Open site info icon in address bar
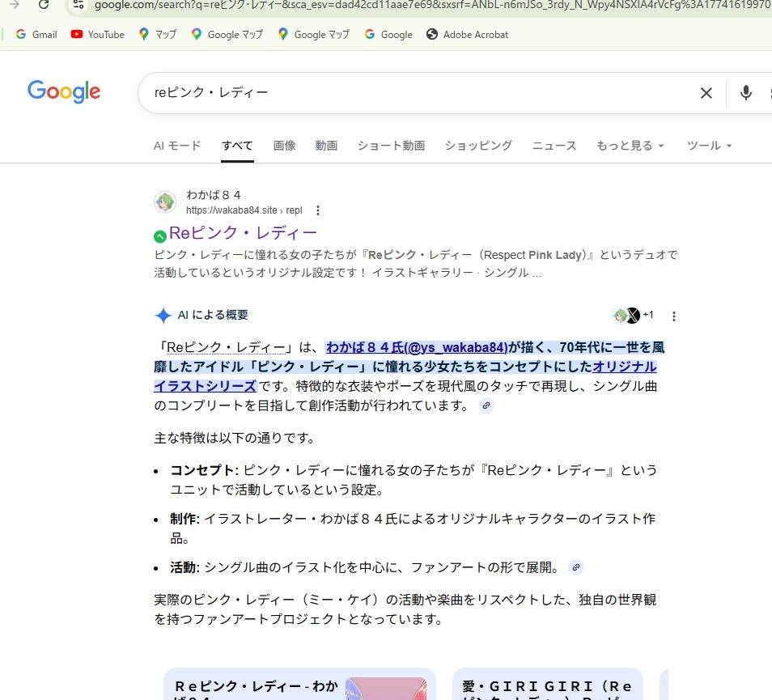 pyautogui.click(x=78, y=5)
